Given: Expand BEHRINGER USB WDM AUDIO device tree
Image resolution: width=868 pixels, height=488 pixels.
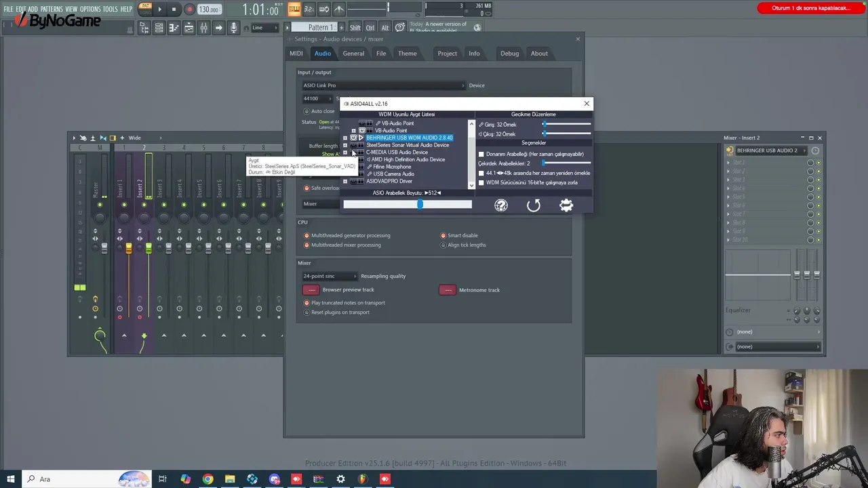Looking at the screenshot, I should tap(345, 138).
